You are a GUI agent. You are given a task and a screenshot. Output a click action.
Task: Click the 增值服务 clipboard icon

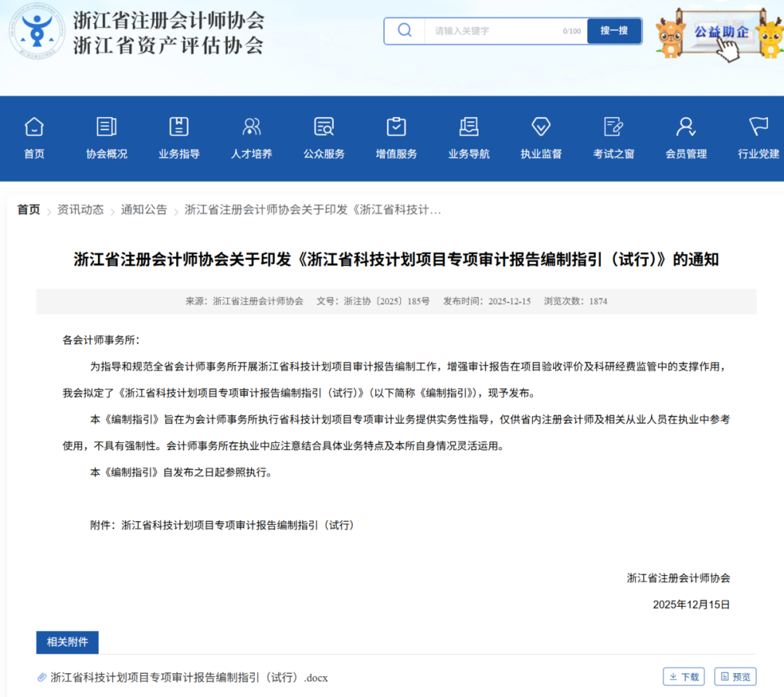click(396, 127)
